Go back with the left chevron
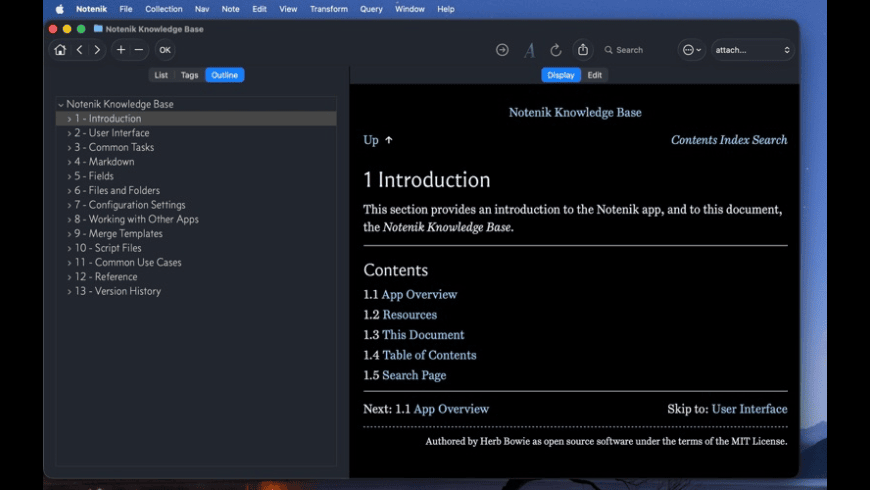The height and width of the screenshot is (490, 870). coord(80,50)
